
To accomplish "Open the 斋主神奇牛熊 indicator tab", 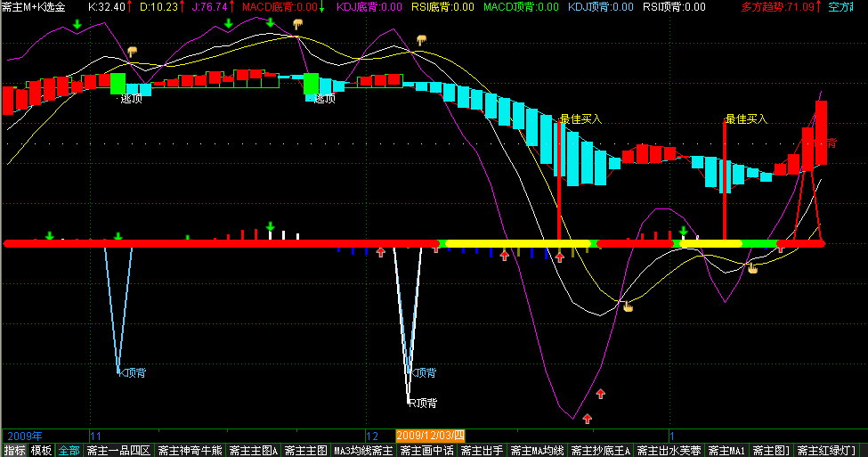I will (191, 451).
